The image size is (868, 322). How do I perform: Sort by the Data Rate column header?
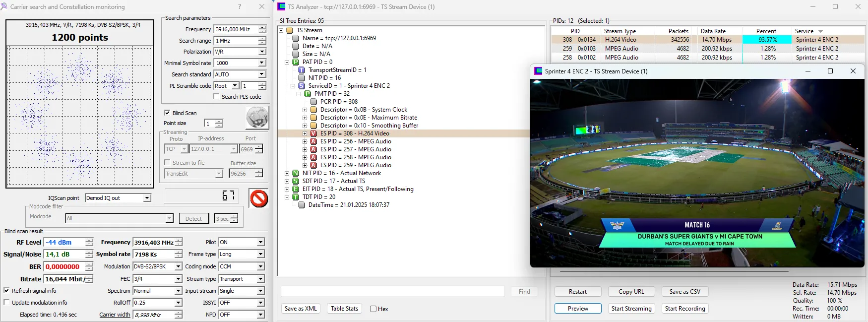coord(713,31)
